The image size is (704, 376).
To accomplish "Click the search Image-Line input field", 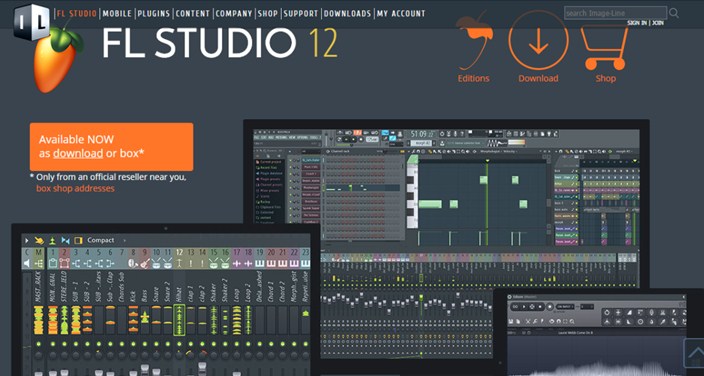I will click(616, 13).
